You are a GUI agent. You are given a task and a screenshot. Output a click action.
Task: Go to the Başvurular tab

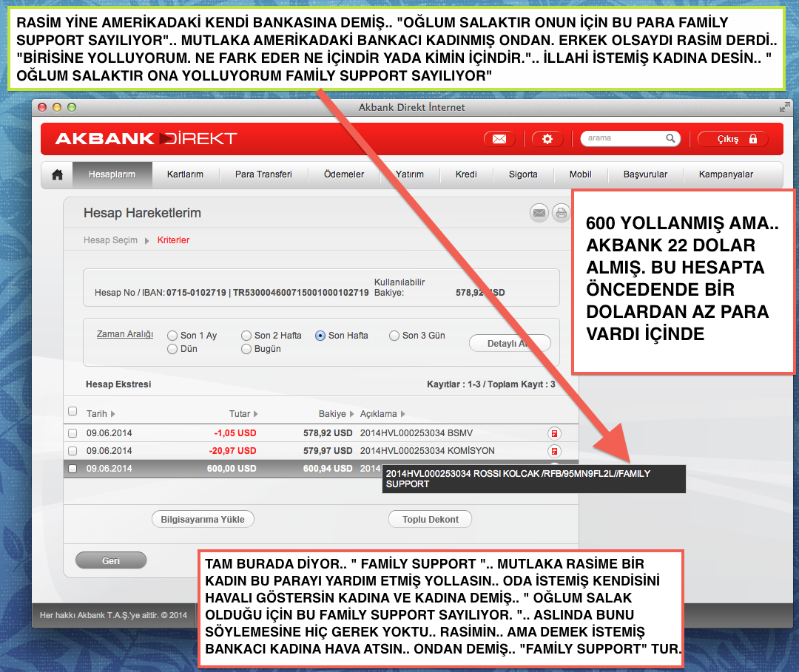click(x=645, y=174)
